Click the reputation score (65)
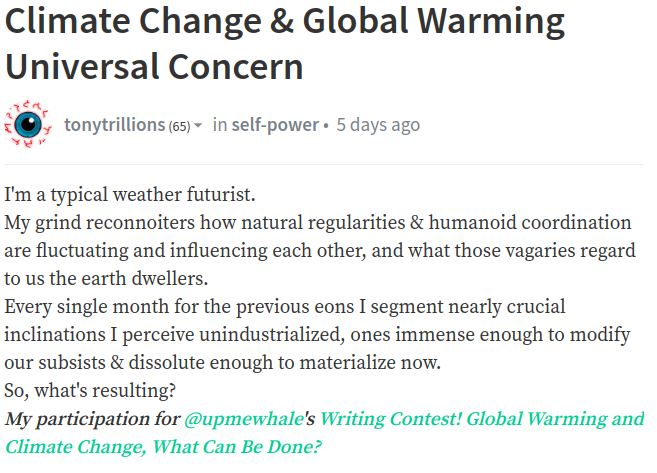 pyautogui.click(x=179, y=126)
